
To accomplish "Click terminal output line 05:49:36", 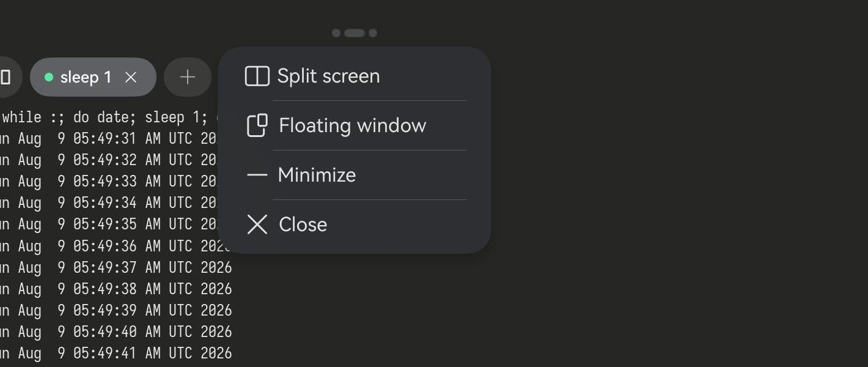I will 116,246.
